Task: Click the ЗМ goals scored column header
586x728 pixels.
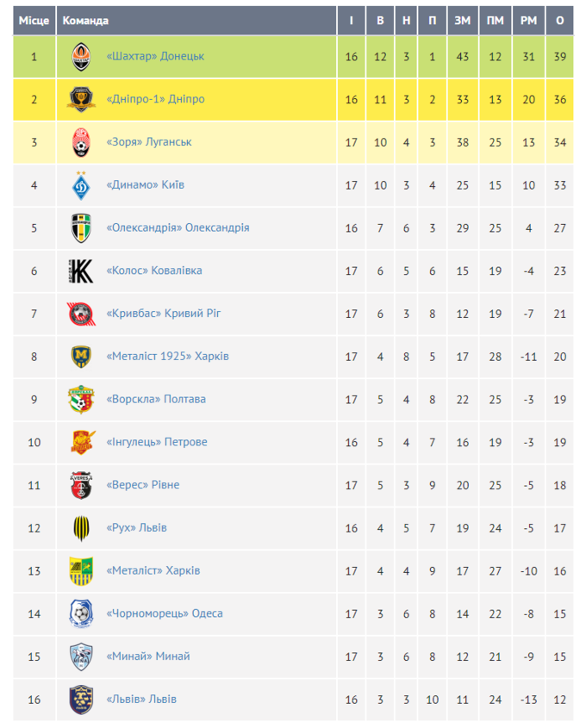Action: tap(463, 21)
